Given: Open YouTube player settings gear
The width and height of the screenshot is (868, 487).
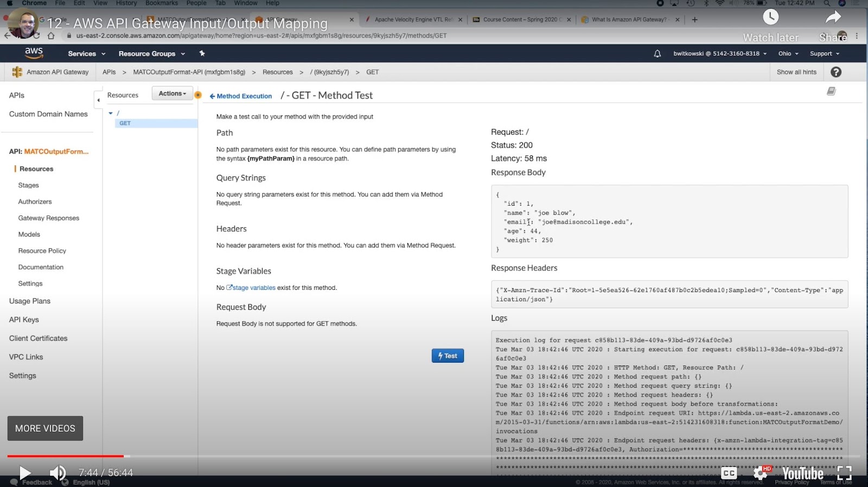Looking at the screenshot, I should coord(760,473).
